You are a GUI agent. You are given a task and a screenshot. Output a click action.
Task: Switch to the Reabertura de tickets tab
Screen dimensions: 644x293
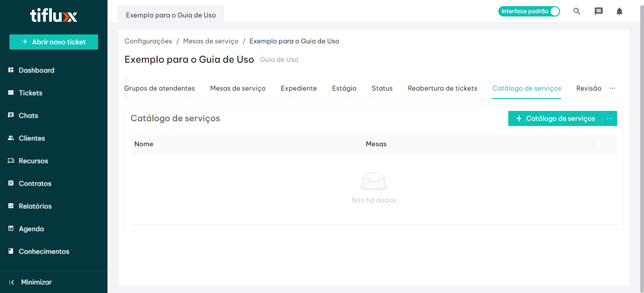pos(442,88)
